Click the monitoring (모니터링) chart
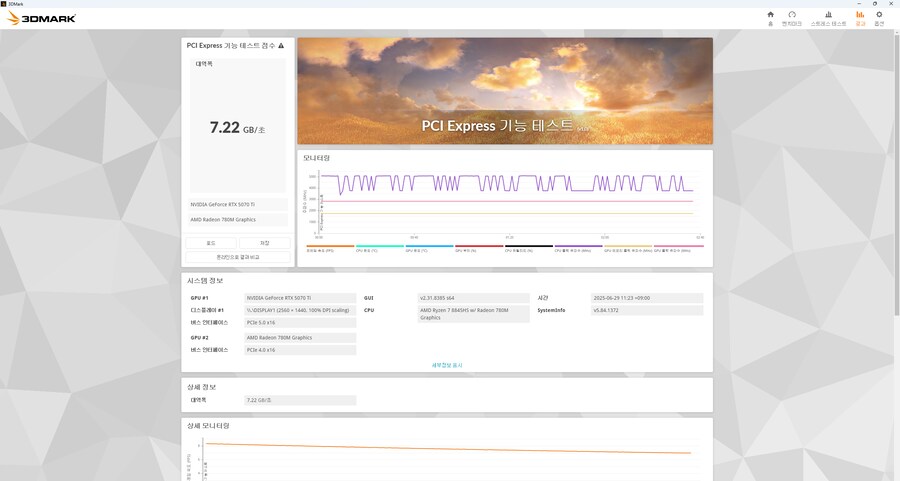The height and width of the screenshot is (481, 900). pyautogui.click(x=505, y=204)
